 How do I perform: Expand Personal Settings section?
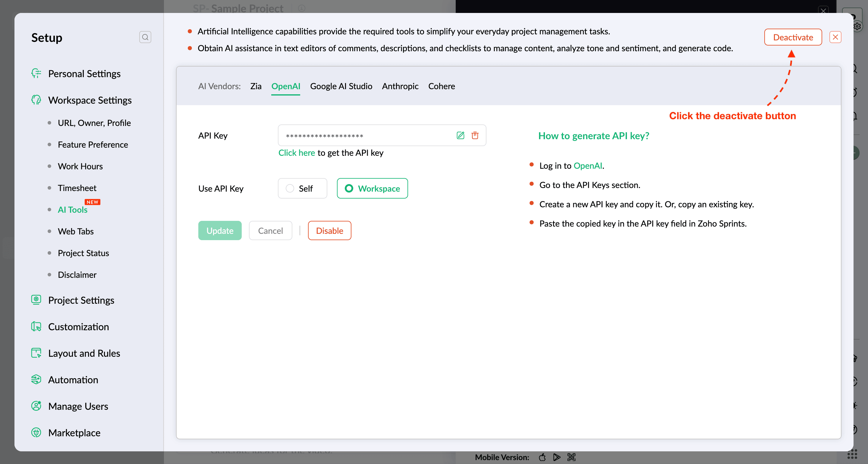coord(84,74)
